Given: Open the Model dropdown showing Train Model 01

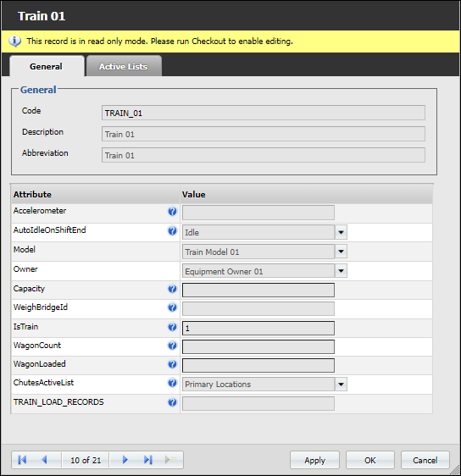Looking at the screenshot, I should click(x=341, y=252).
